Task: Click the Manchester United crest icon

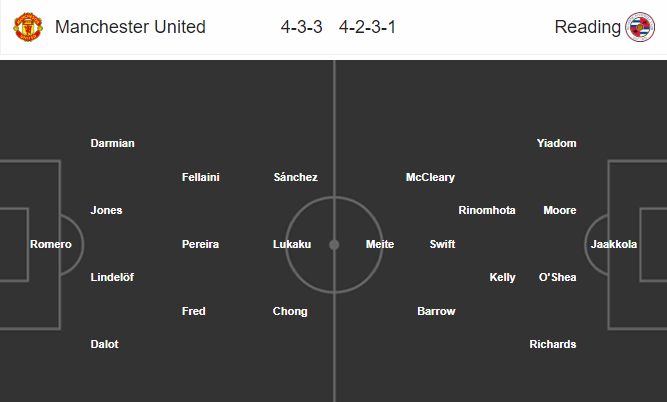Action: (27, 27)
